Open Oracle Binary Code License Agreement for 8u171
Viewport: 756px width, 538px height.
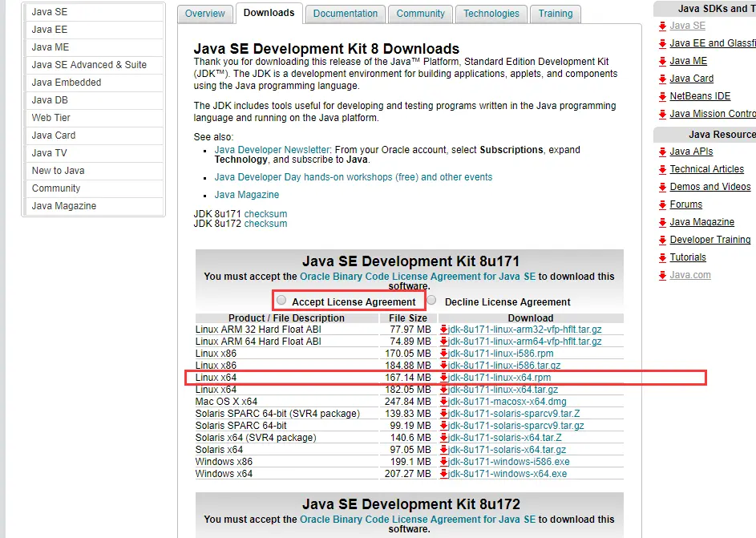(418, 277)
